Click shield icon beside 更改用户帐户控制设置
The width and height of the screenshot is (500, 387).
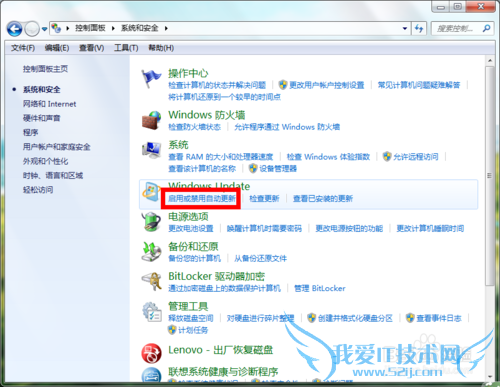coord(283,85)
